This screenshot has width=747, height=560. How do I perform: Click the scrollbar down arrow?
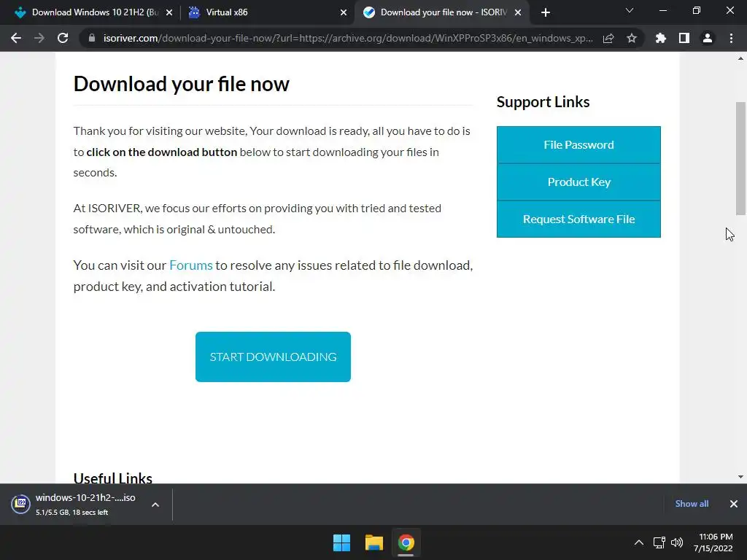[x=740, y=477]
